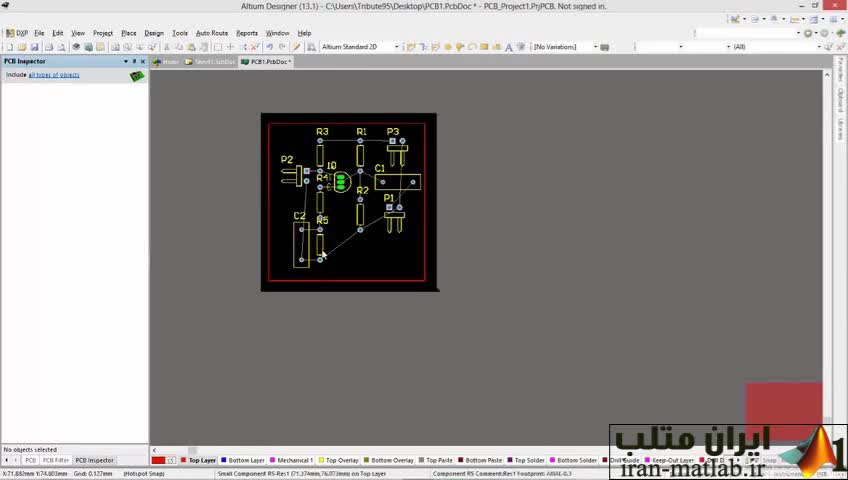848x480 pixels.
Task: Click the Place Fill rectangle icon
Action: tap(484, 47)
